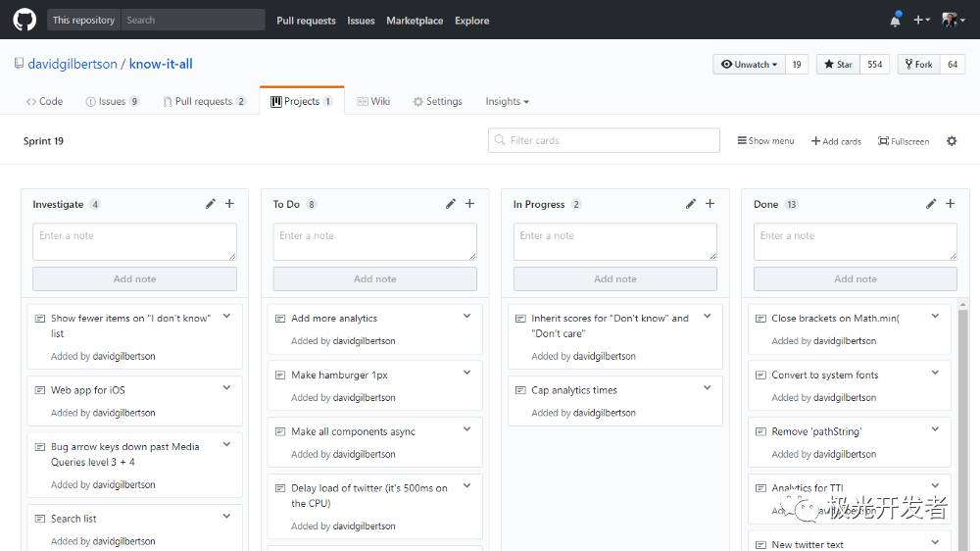Focus the top Search repository field
Image resolution: width=980 pixels, height=551 pixels.
(193, 20)
